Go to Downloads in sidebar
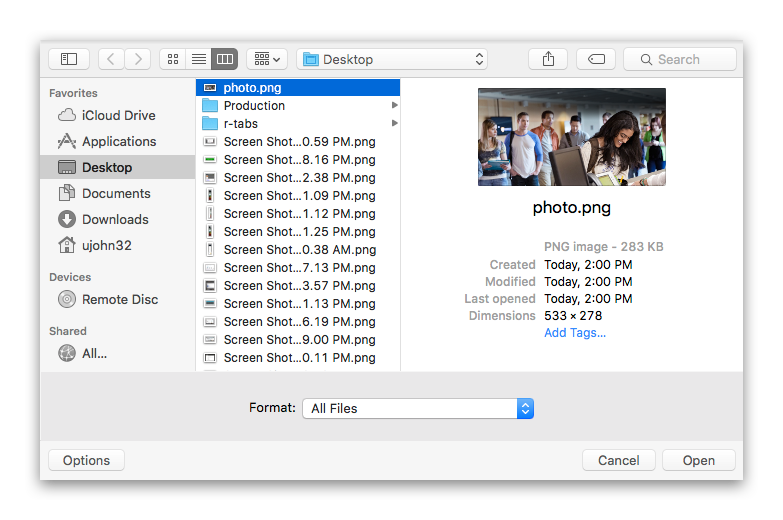783x520 pixels. [115, 219]
